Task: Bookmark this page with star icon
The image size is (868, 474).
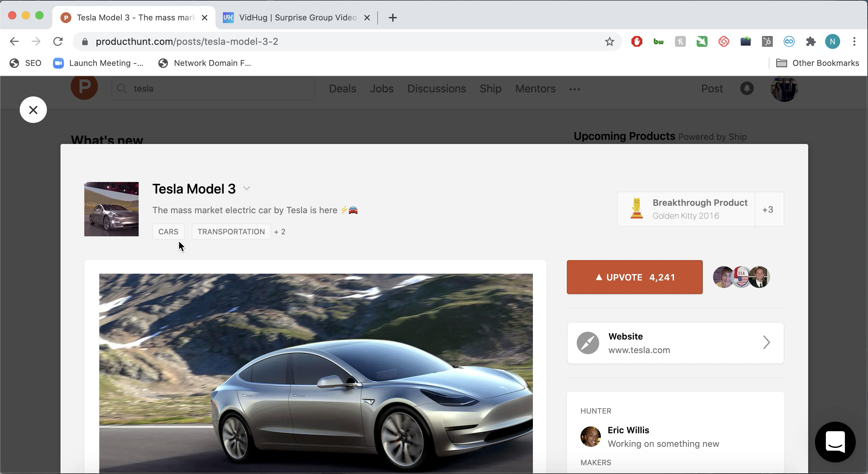Action: click(x=609, y=41)
